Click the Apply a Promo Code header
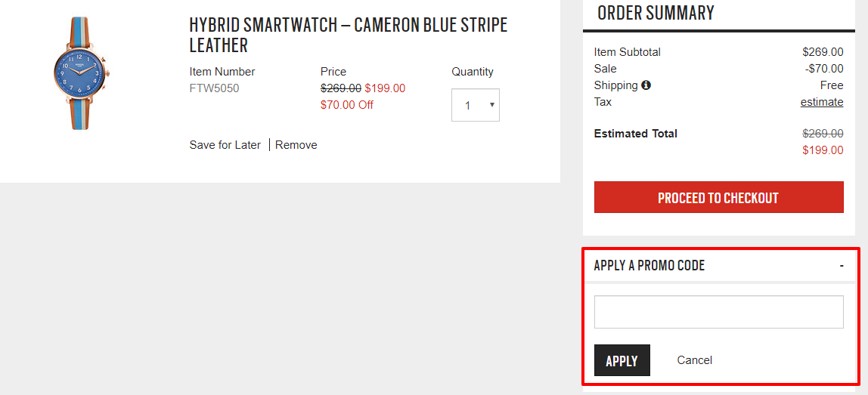 (x=649, y=266)
